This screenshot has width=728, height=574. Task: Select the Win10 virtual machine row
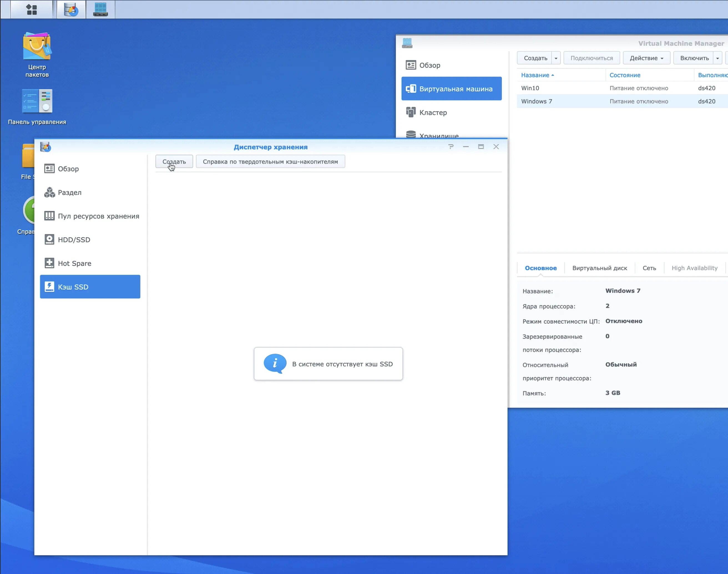click(x=561, y=88)
